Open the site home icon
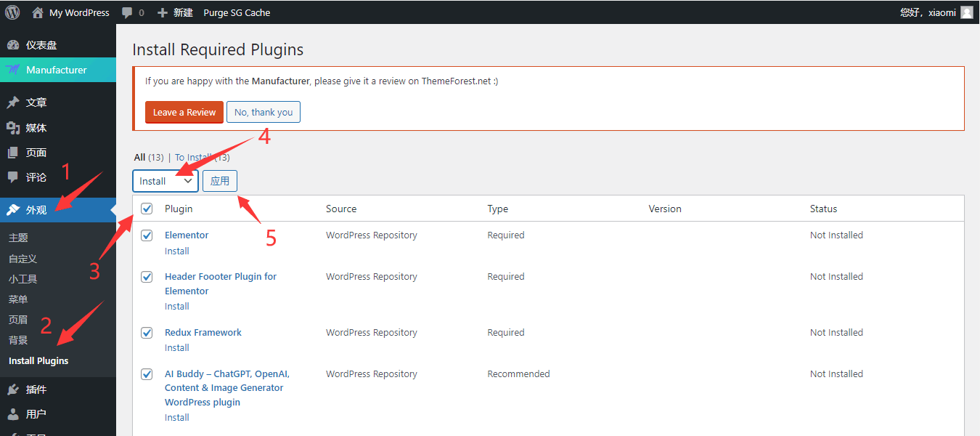Image resolution: width=980 pixels, height=436 pixels. [38, 12]
